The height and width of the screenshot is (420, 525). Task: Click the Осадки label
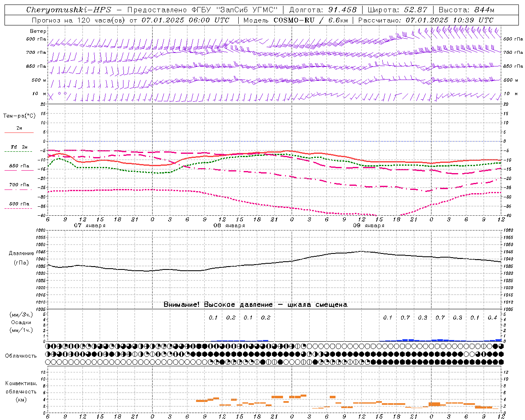click(21, 322)
